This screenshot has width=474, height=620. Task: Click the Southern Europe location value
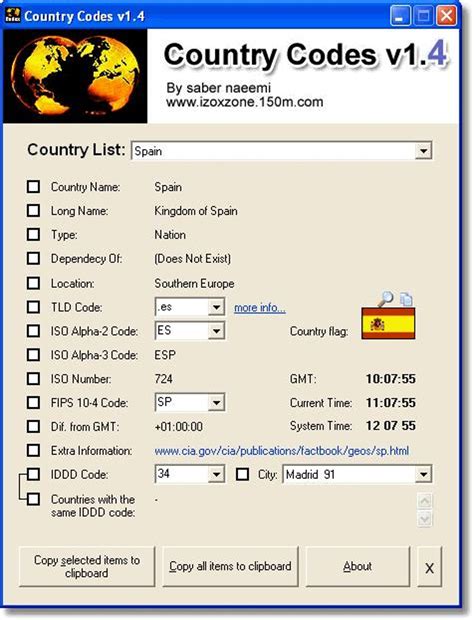click(x=194, y=284)
